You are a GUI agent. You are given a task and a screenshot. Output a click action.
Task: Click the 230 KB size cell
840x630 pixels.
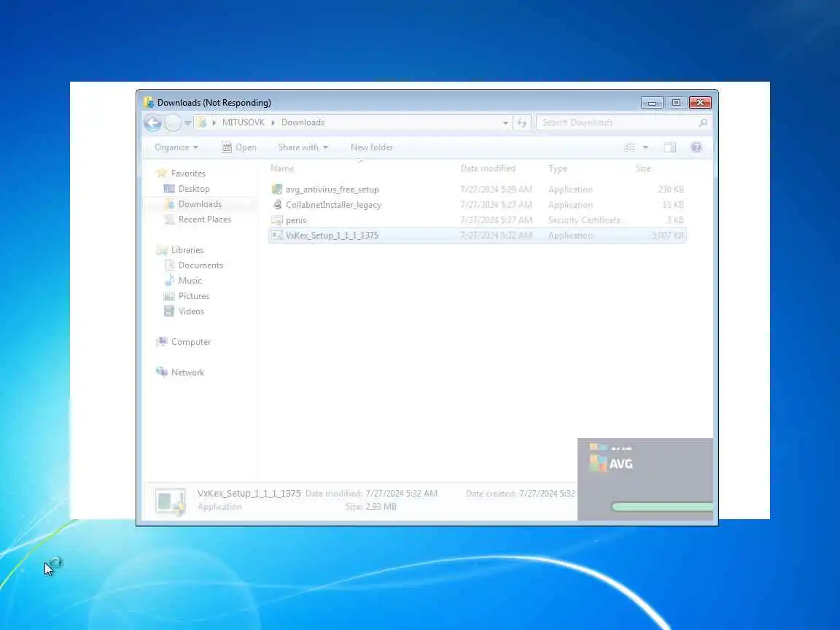point(671,190)
